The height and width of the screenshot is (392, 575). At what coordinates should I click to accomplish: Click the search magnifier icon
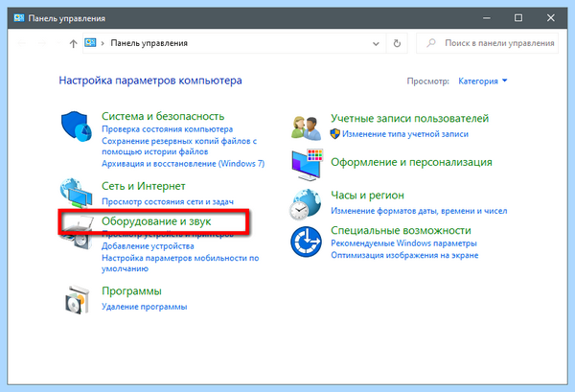[431, 43]
